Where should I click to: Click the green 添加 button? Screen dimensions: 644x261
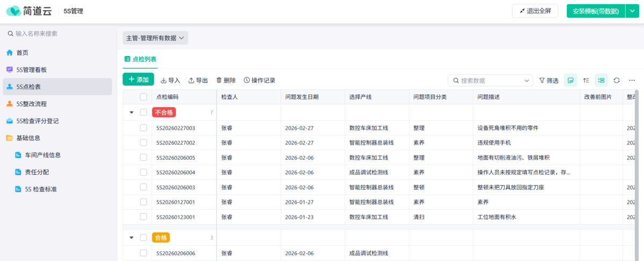[138, 79]
